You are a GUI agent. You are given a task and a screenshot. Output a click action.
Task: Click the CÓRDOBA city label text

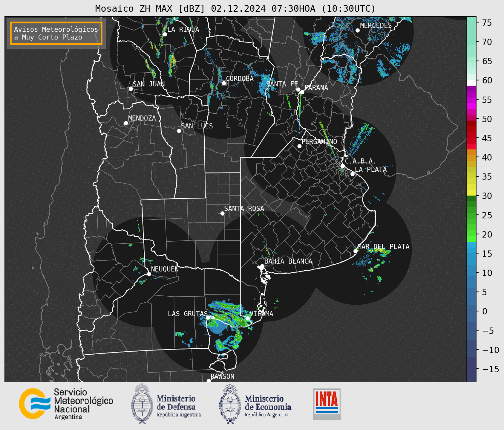coord(240,78)
